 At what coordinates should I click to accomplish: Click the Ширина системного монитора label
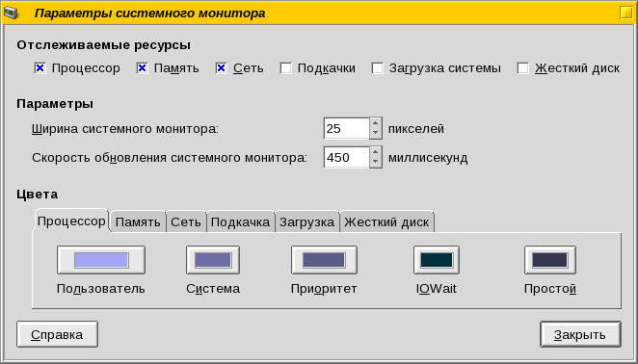[125, 129]
